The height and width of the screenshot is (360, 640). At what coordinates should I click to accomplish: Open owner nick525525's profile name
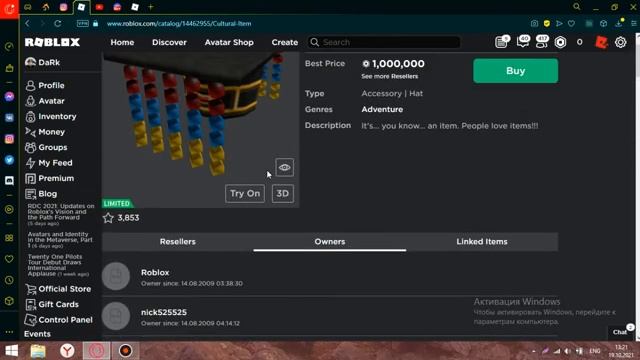coord(164,312)
